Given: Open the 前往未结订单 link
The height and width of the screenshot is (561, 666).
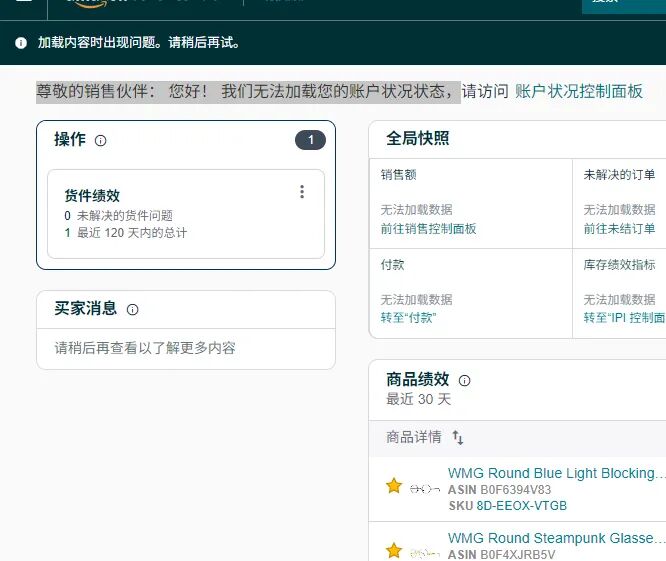Looking at the screenshot, I should click(619, 229).
